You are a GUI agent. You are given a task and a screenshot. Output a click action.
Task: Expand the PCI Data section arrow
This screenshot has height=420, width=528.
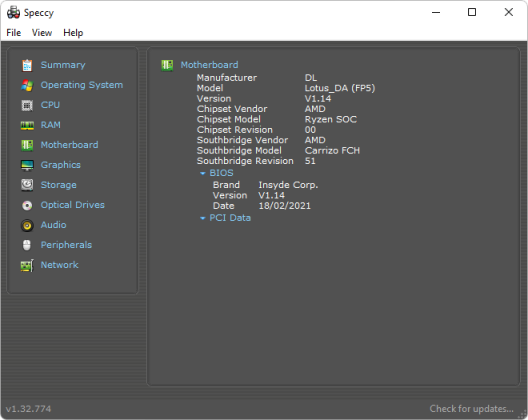click(202, 218)
